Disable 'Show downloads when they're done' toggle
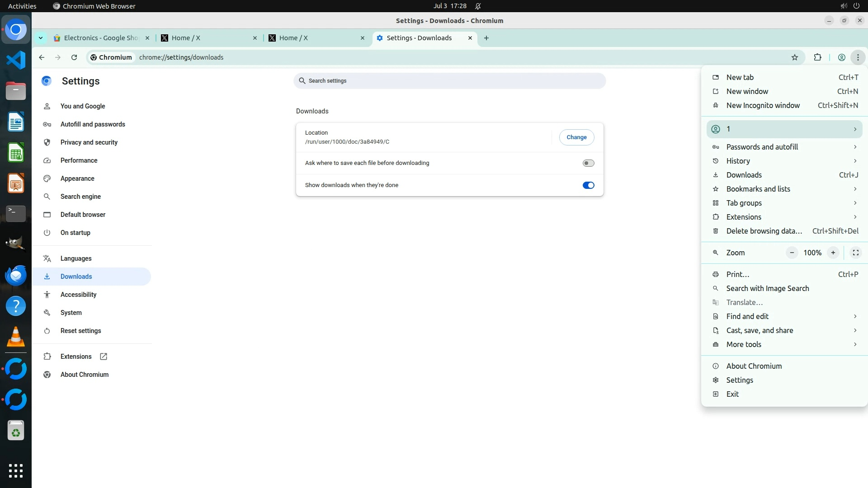The image size is (868, 488). tap(588, 185)
